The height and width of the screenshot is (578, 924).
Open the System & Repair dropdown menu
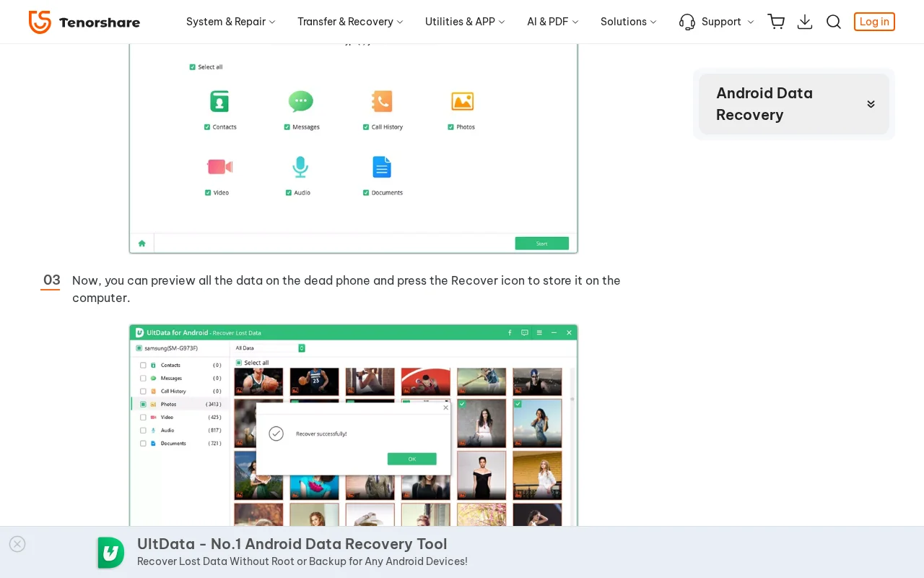click(x=230, y=22)
